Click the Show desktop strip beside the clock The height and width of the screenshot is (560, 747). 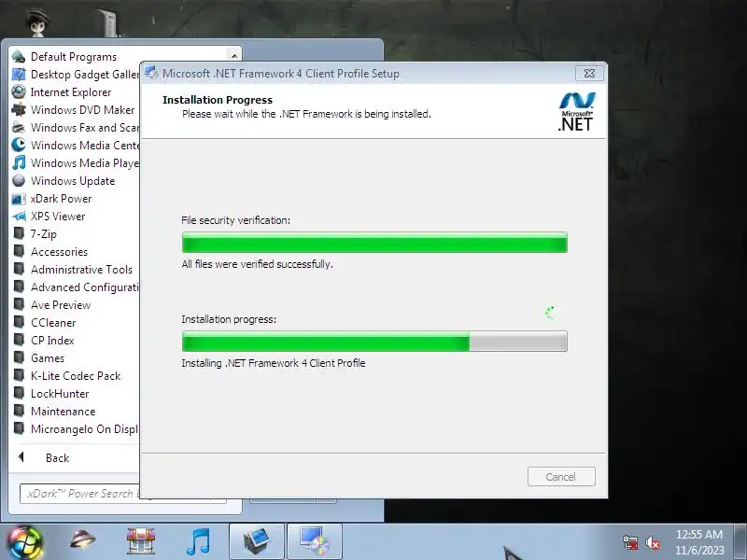coord(740,542)
